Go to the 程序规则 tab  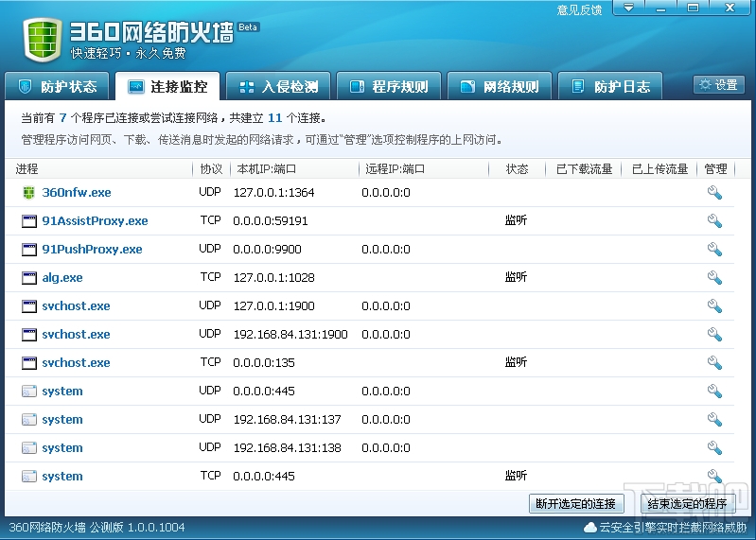[x=389, y=86]
